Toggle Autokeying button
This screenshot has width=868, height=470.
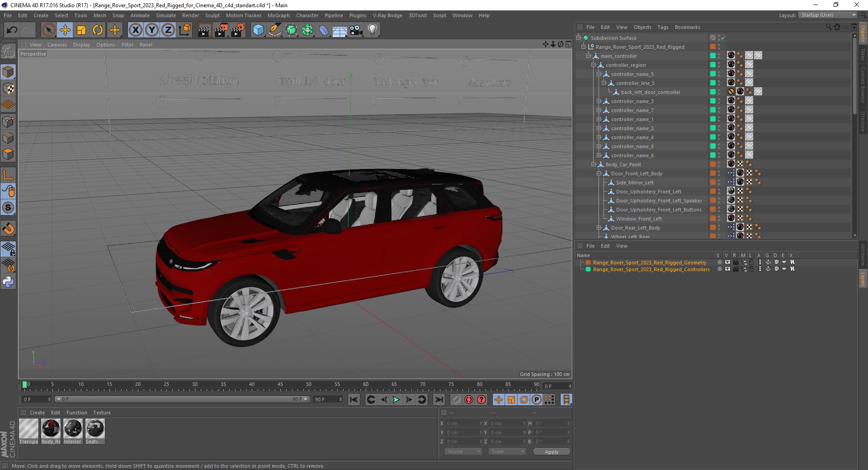coord(469,399)
